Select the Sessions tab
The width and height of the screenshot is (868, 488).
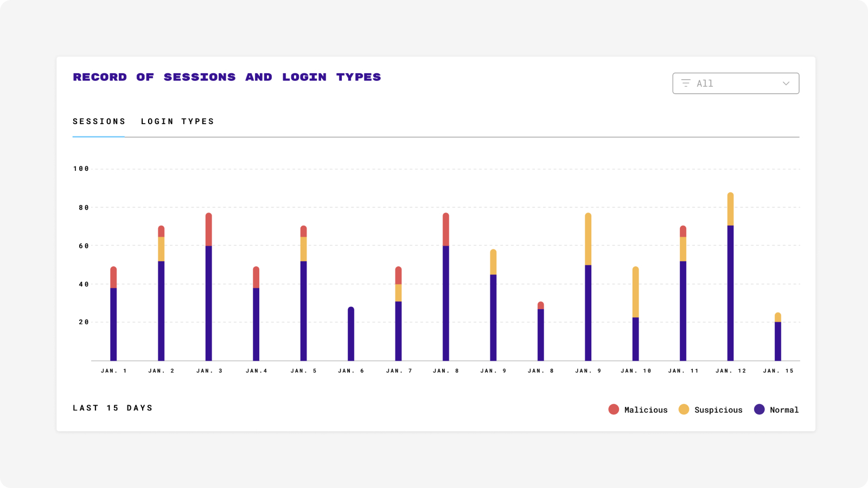tap(99, 121)
